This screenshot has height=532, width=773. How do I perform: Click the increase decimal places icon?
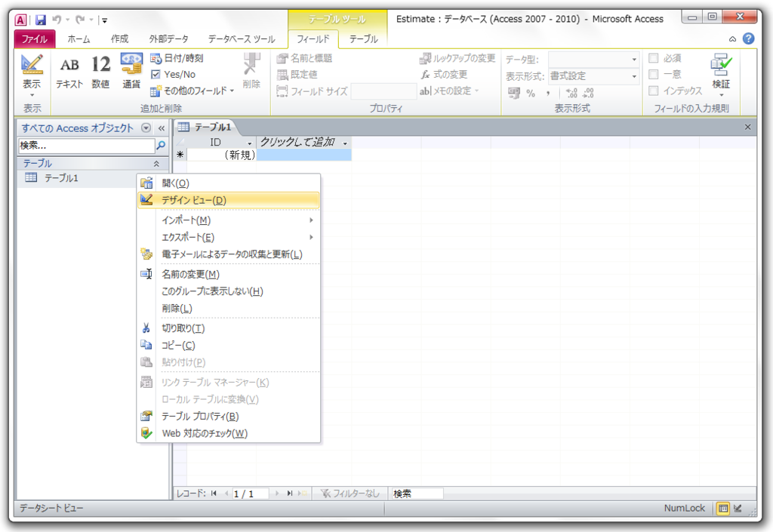571,93
